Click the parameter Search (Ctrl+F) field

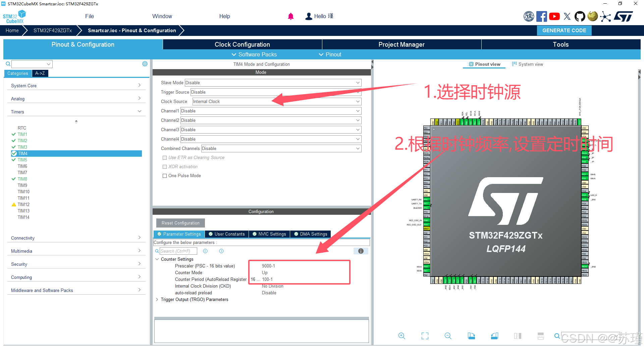point(178,251)
